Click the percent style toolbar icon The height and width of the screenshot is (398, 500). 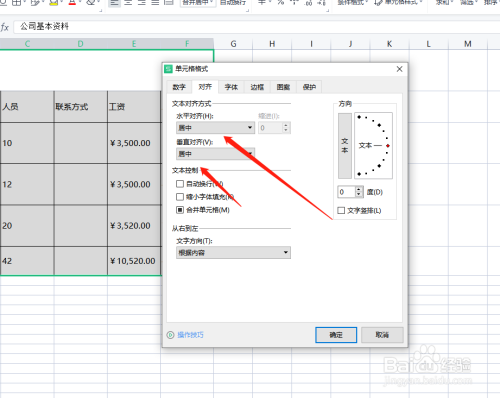(281, 3)
